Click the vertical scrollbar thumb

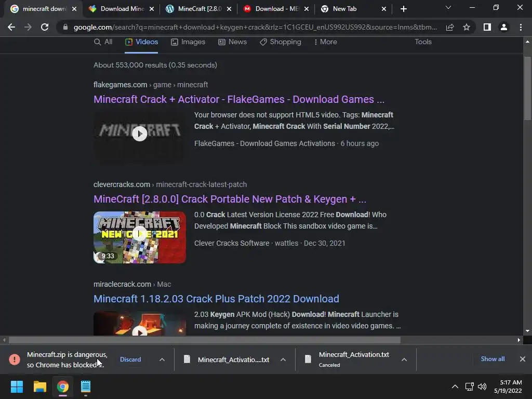(x=527, y=88)
